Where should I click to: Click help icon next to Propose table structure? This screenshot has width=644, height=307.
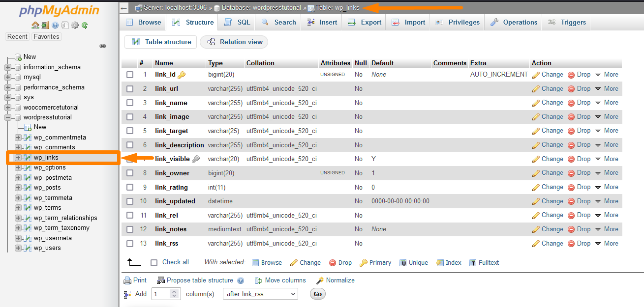pyautogui.click(x=241, y=281)
